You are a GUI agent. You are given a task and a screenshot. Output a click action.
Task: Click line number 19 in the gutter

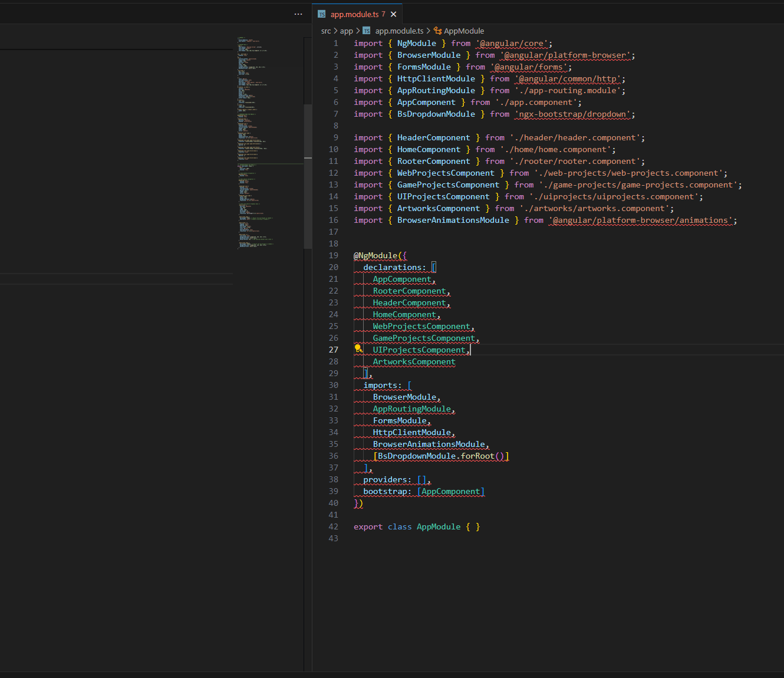point(334,255)
